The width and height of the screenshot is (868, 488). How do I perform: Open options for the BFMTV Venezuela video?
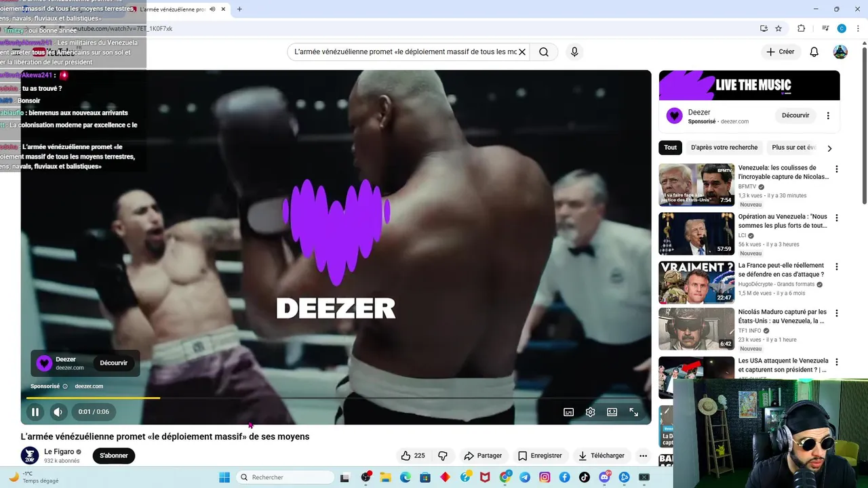coord(837,169)
